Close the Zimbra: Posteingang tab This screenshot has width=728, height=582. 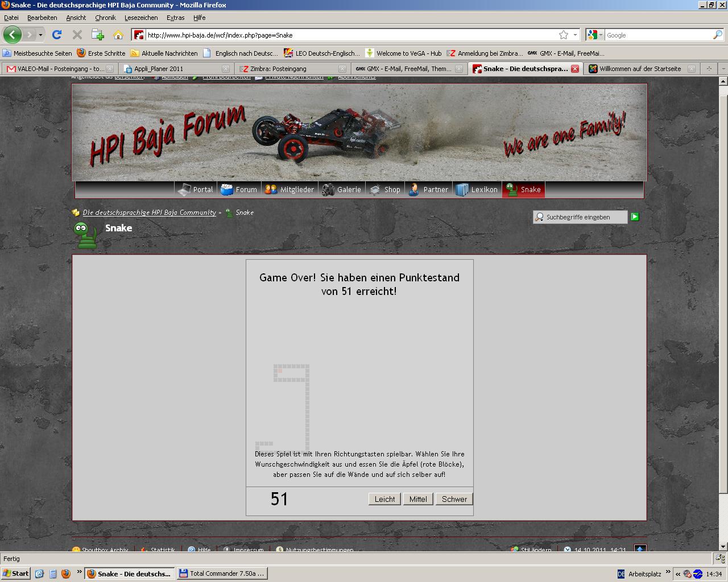point(342,69)
